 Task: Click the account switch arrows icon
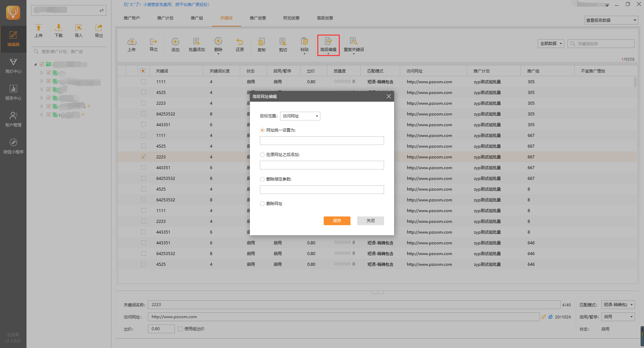(101, 10)
